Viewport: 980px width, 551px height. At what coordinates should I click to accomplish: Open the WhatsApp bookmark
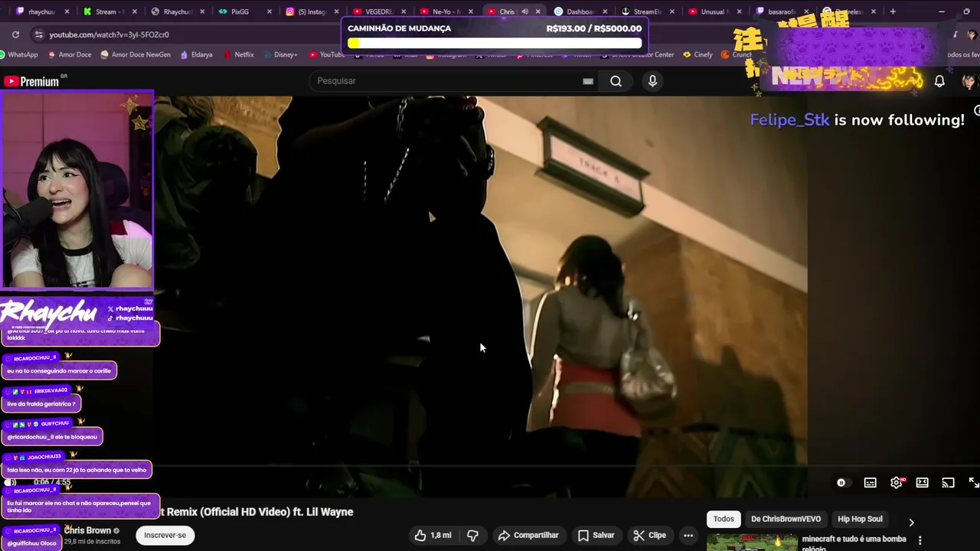19,54
